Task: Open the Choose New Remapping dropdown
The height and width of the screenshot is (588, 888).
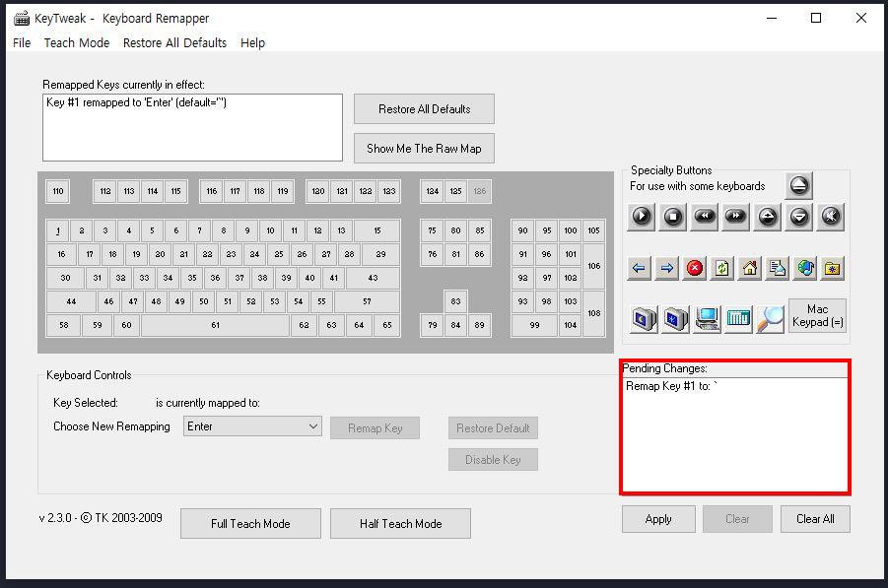Action: (252, 426)
